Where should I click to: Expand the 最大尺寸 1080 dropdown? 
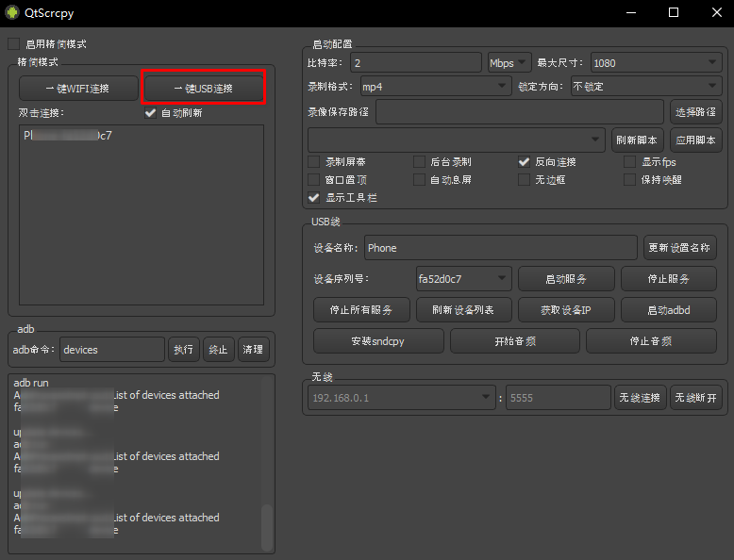656,63
